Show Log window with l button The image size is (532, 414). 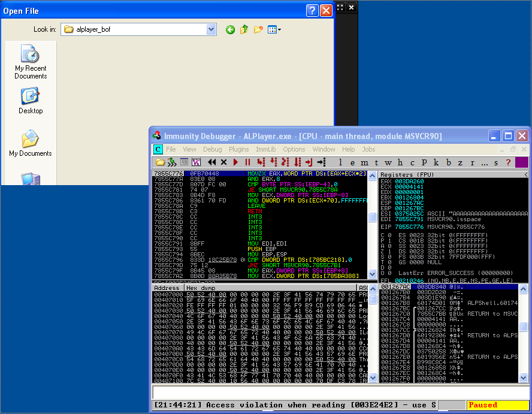(x=340, y=162)
